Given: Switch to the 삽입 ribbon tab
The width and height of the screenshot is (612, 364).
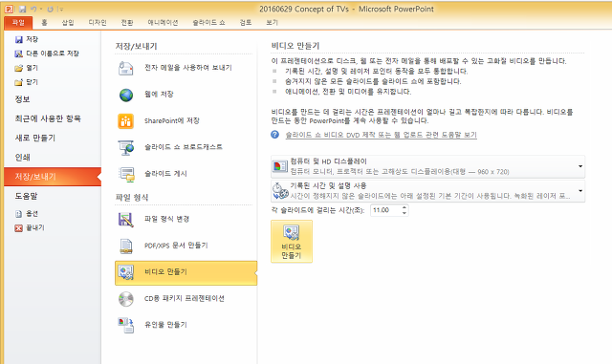Looking at the screenshot, I should (x=68, y=23).
